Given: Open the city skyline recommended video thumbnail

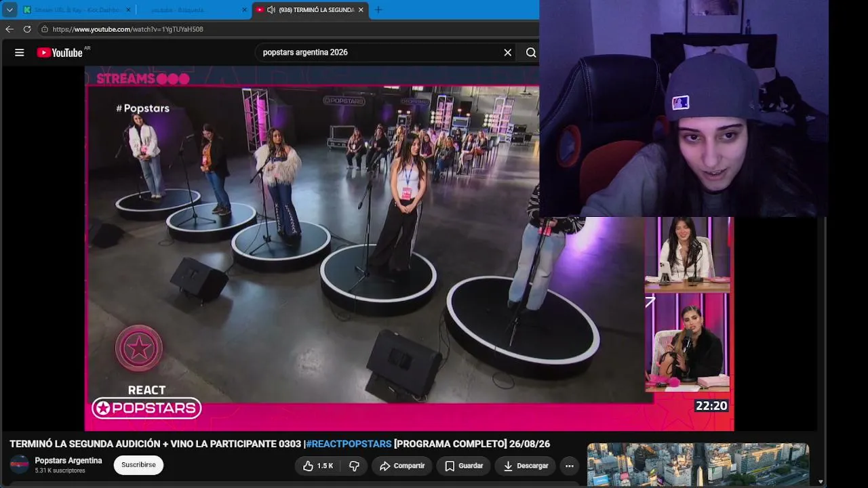Looking at the screenshot, I should point(698,465).
